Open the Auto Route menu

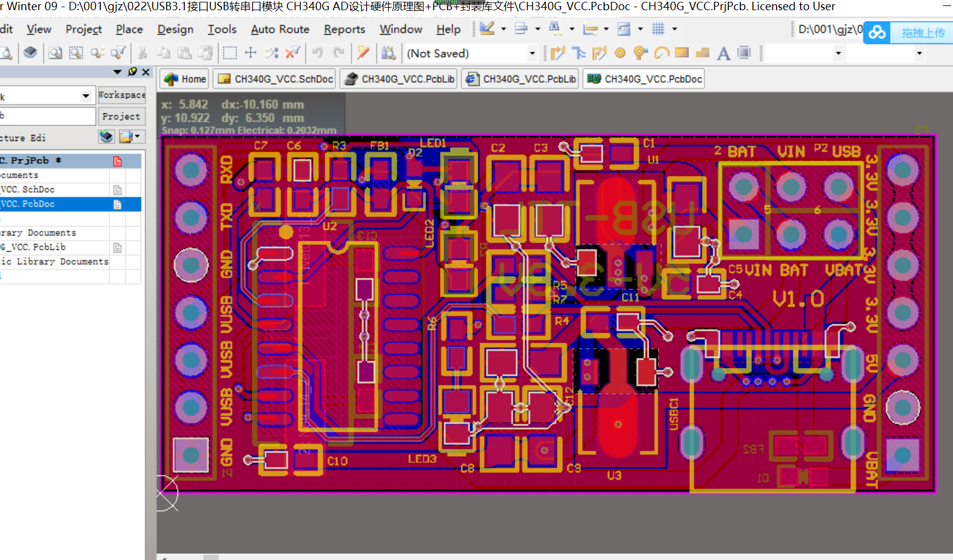tap(280, 29)
